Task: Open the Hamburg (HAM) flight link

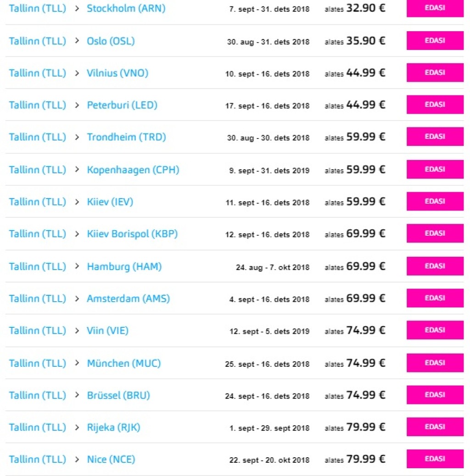Action: [x=124, y=266]
